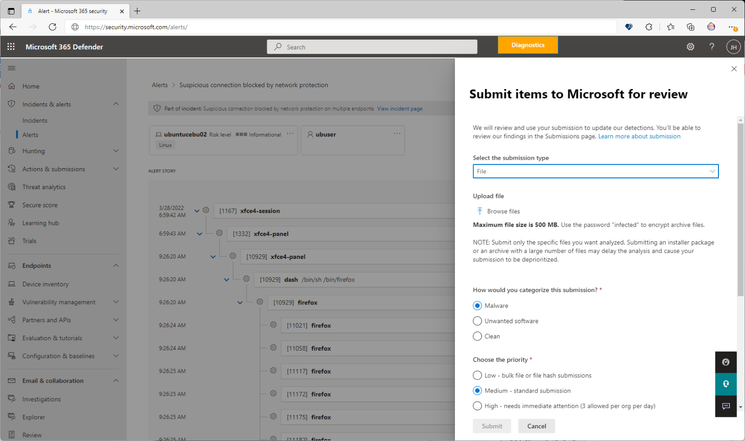Open the browser profile avatar icon
The image size is (745, 441).
pyautogui.click(x=711, y=27)
